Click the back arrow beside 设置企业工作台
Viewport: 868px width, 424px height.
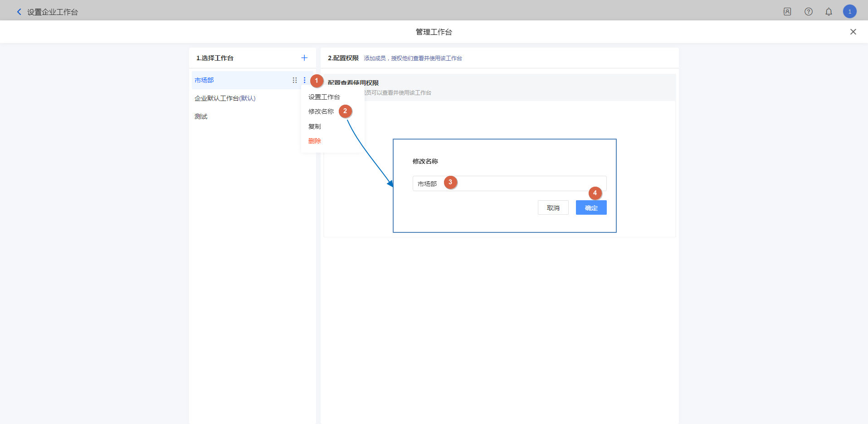(19, 12)
